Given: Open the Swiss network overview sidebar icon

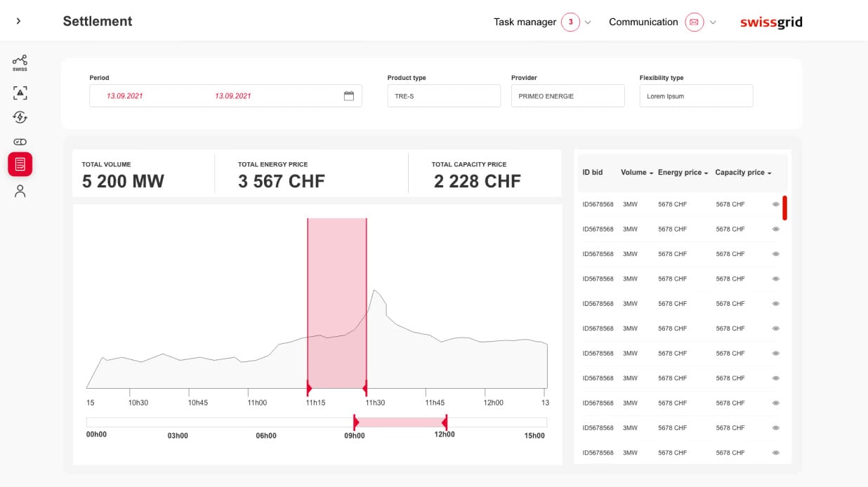Looking at the screenshot, I should coord(20,62).
